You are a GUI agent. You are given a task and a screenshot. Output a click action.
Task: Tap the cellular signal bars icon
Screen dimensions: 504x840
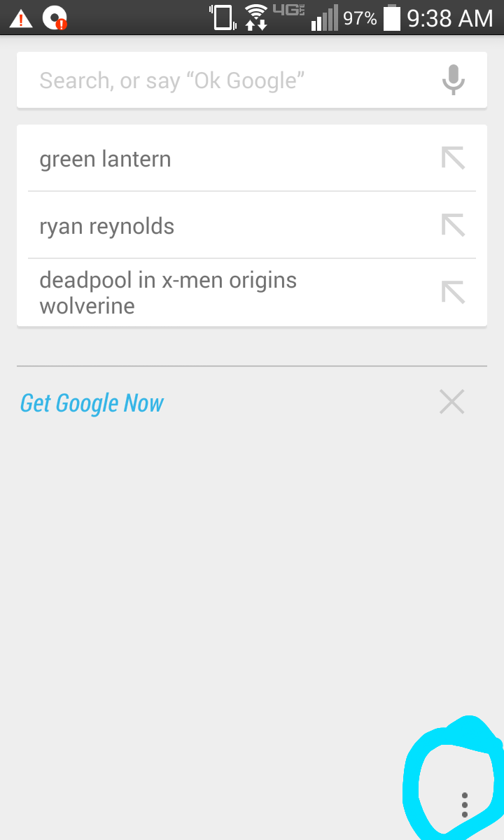[x=325, y=17]
